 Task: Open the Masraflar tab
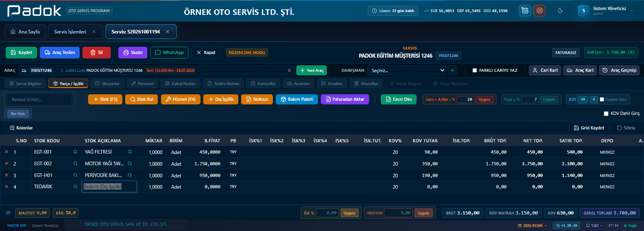point(366,83)
